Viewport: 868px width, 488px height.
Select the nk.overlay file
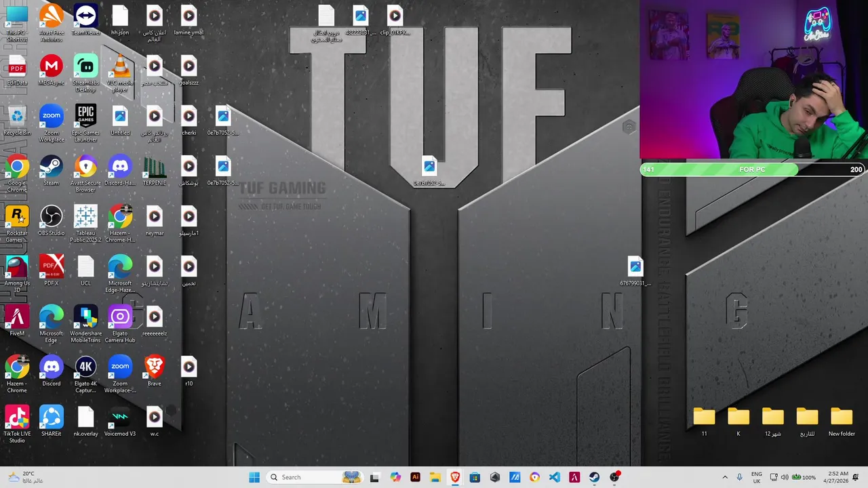tap(85, 422)
